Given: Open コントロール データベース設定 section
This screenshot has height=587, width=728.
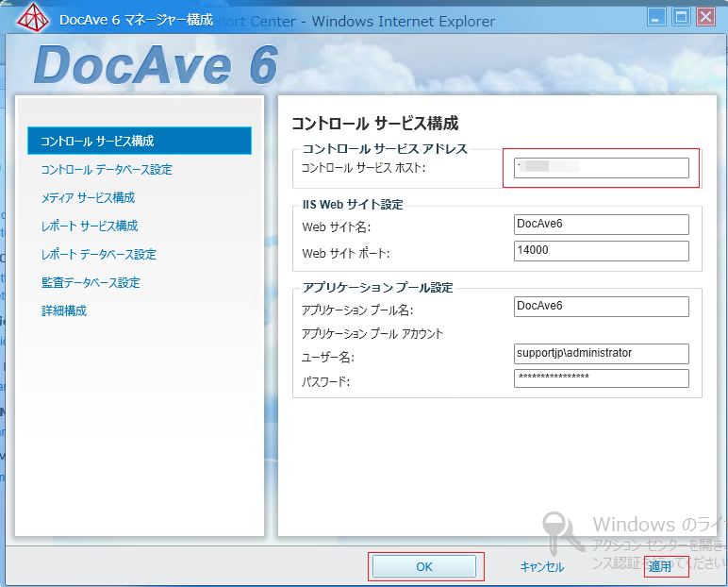Looking at the screenshot, I should pyautogui.click(x=107, y=169).
